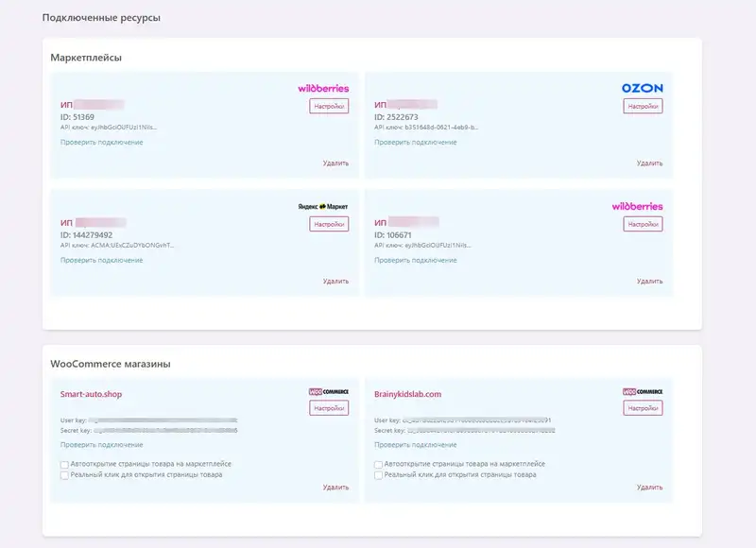756x548 pixels.
Task: Delete the Wildberries ID 51369 connection
Action: coord(335,163)
